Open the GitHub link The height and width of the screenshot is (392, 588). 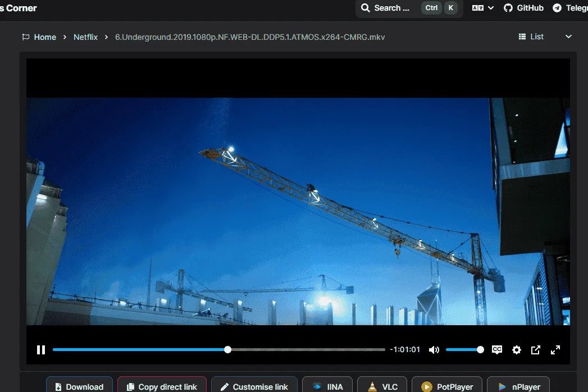(523, 8)
